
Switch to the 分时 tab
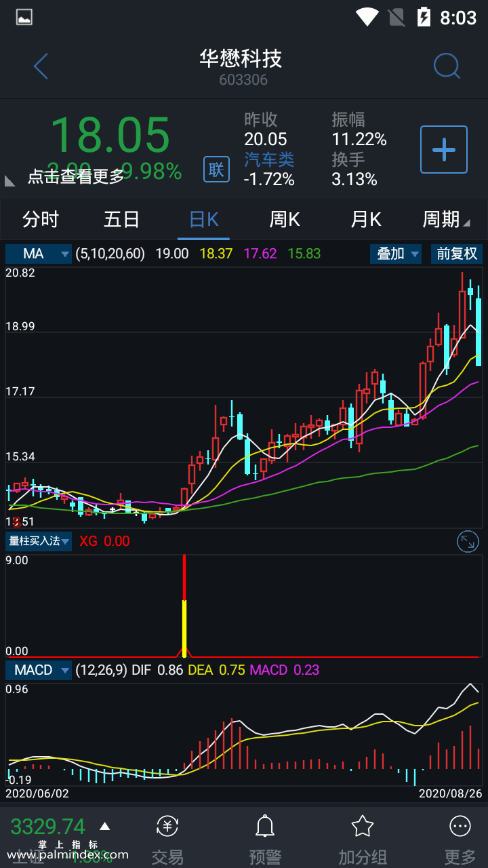click(41, 219)
